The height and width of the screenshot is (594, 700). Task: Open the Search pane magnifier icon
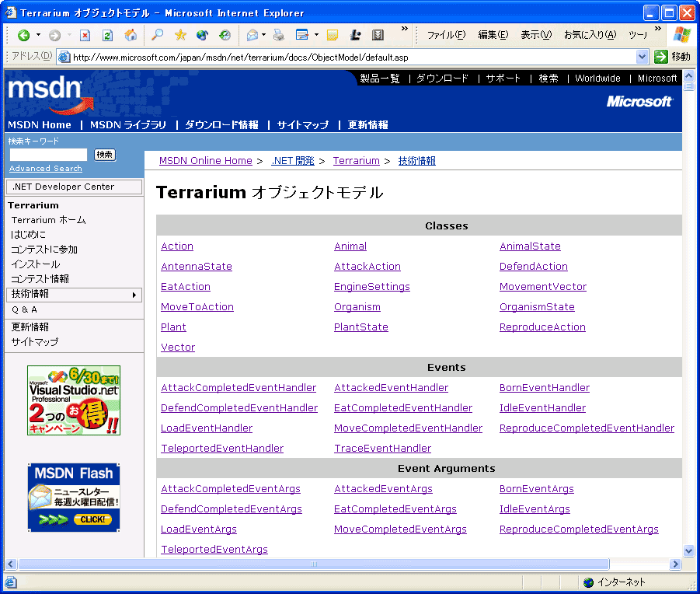[157, 35]
